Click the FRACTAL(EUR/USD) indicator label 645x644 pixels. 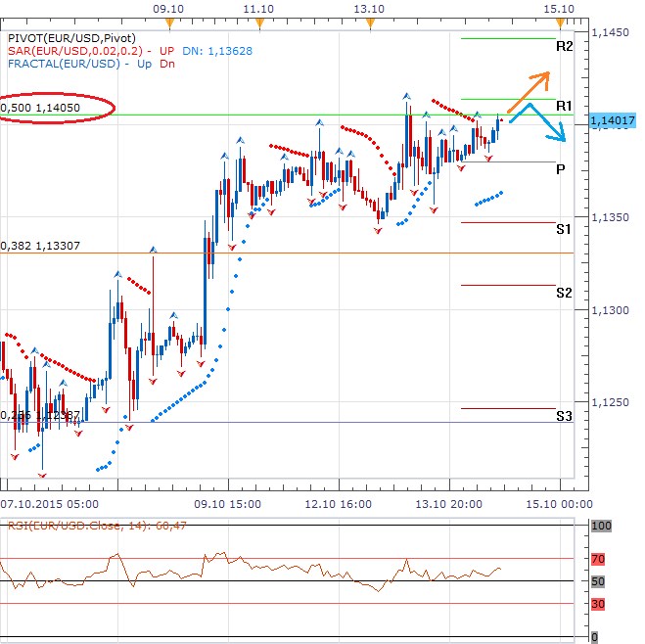[64, 63]
